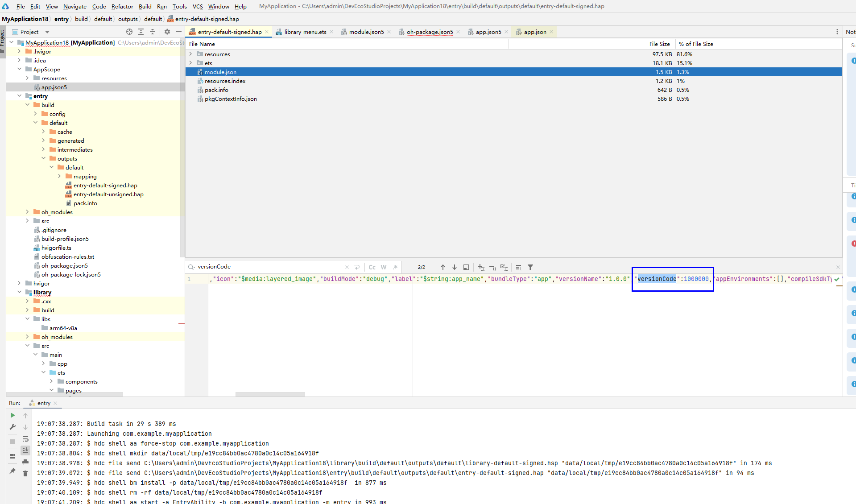
Task: Pin the Run tab
Action: (x=12, y=471)
